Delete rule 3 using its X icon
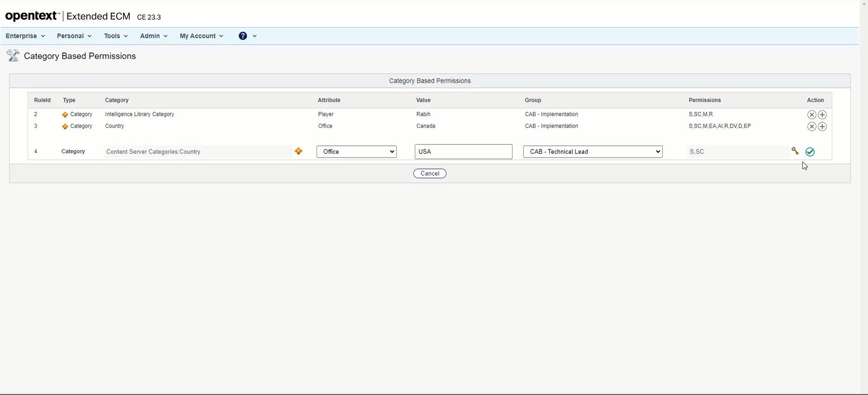The width and height of the screenshot is (868, 395). [x=811, y=127]
